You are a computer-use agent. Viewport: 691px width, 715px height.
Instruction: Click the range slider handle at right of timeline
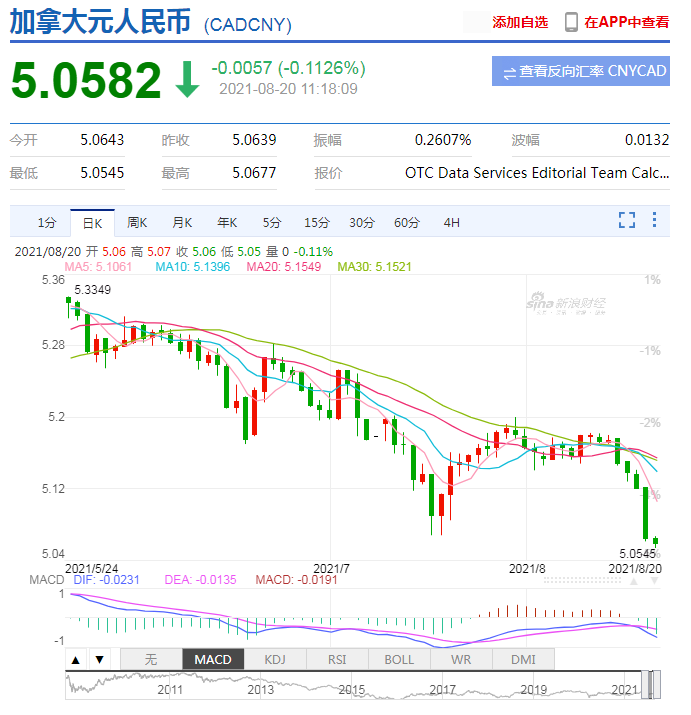657,685
